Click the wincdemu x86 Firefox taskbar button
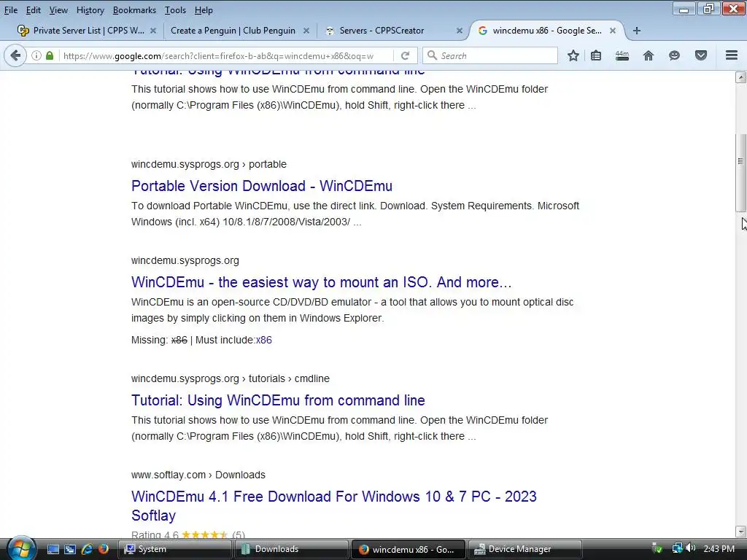 point(409,549)
